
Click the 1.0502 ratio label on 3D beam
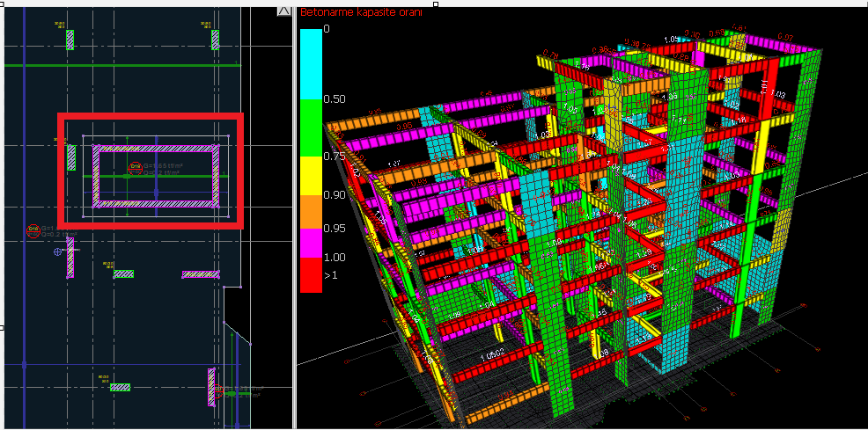pos(492,356)
